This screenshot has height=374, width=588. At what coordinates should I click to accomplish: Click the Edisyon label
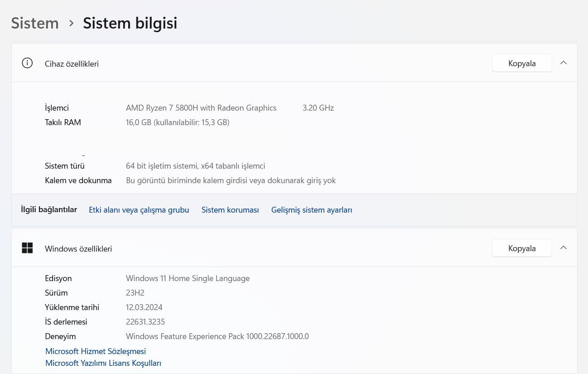(x=58, y=278)
